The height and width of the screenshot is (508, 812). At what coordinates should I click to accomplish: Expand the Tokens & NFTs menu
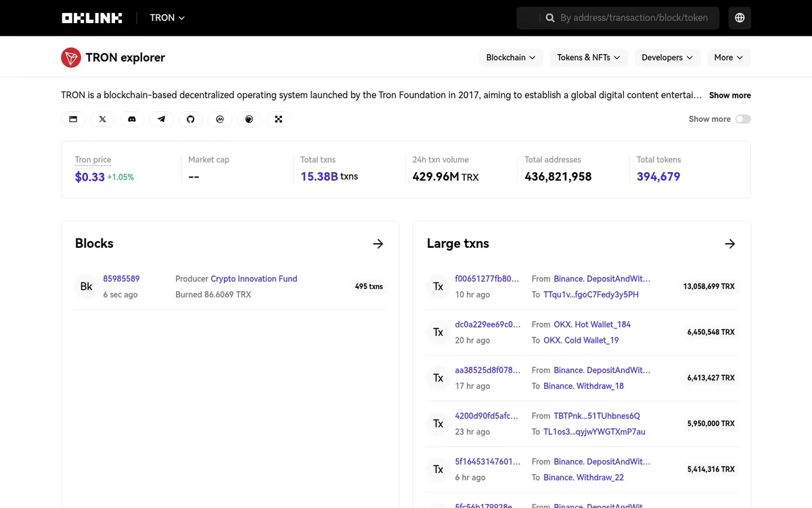click(589, 58)
